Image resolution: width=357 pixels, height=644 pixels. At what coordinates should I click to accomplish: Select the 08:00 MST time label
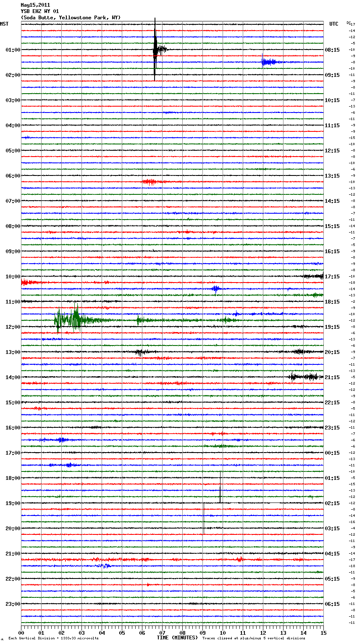(x=13, y=226)
